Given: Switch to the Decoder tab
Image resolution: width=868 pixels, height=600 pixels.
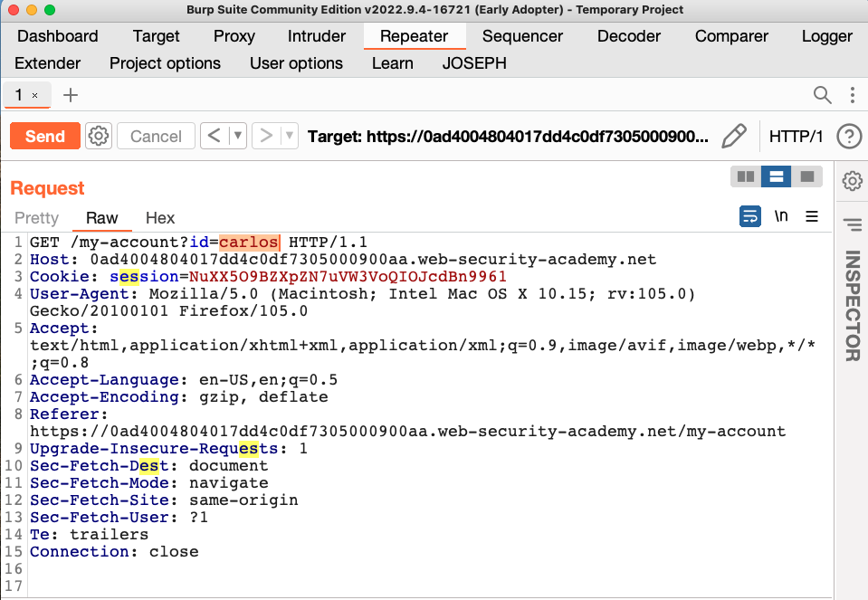Looking at the screenshot, I should pyautogui.click(x=629, y=36).
